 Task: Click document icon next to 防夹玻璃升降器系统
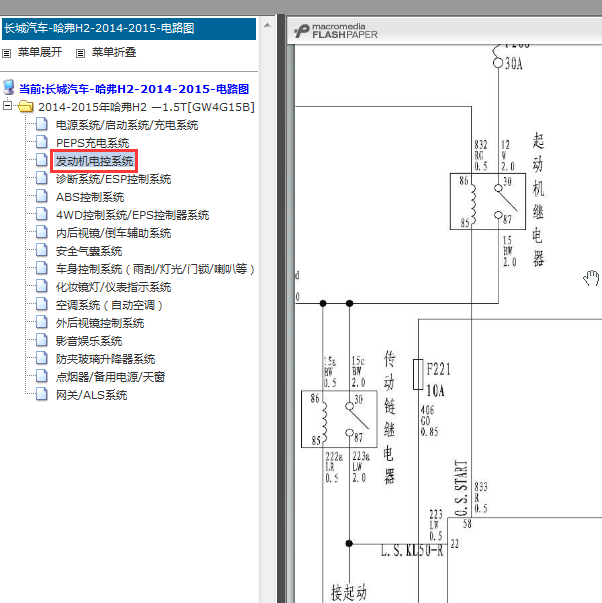[x=42, y=358]
